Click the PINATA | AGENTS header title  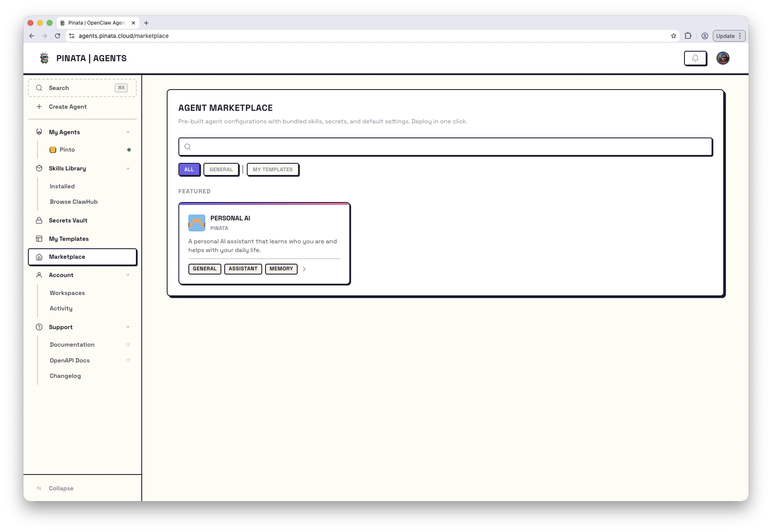[92, 58]
